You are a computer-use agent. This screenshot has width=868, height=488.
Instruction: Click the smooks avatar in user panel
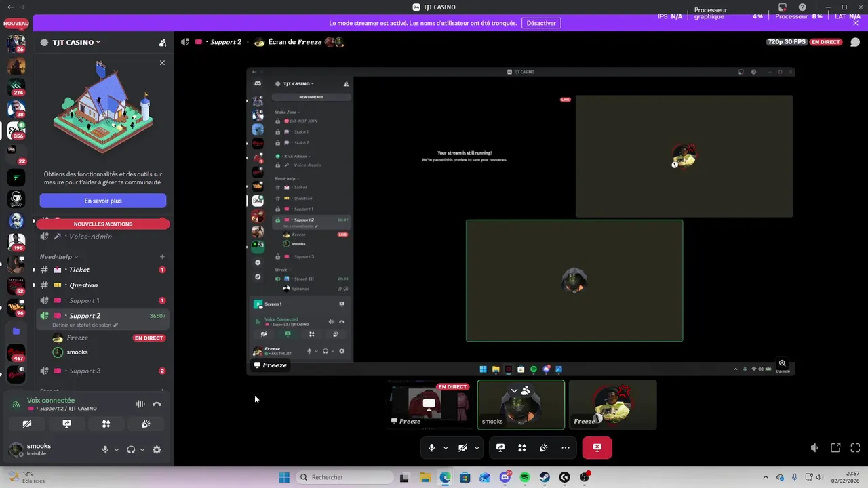coord(16,449)
